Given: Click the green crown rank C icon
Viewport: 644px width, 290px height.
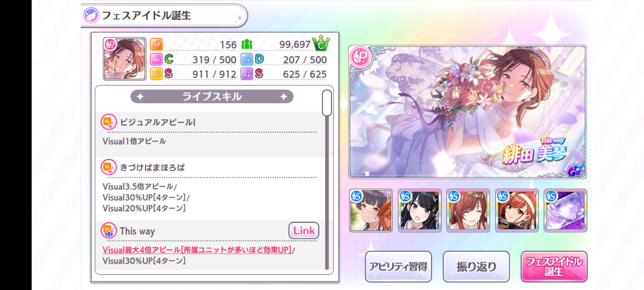Looking at the screenshot, I should pyautogui.click(x=321, y=43).
